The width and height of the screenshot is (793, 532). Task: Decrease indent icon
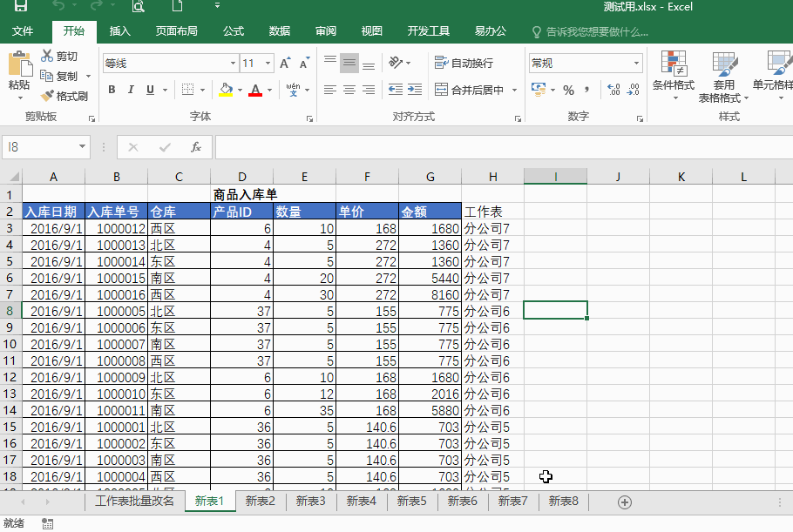(x=396, y=90)
